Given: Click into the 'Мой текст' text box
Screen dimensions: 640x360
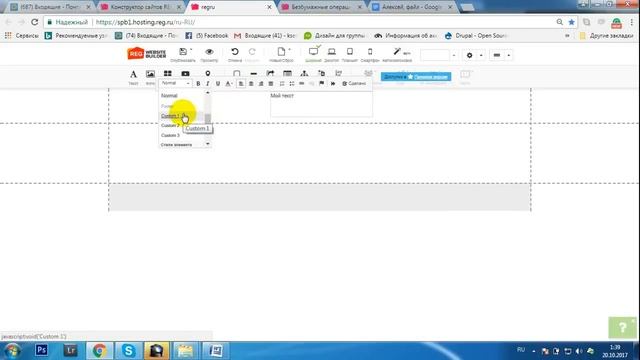Looking at the screenshot, I should 321,104.
